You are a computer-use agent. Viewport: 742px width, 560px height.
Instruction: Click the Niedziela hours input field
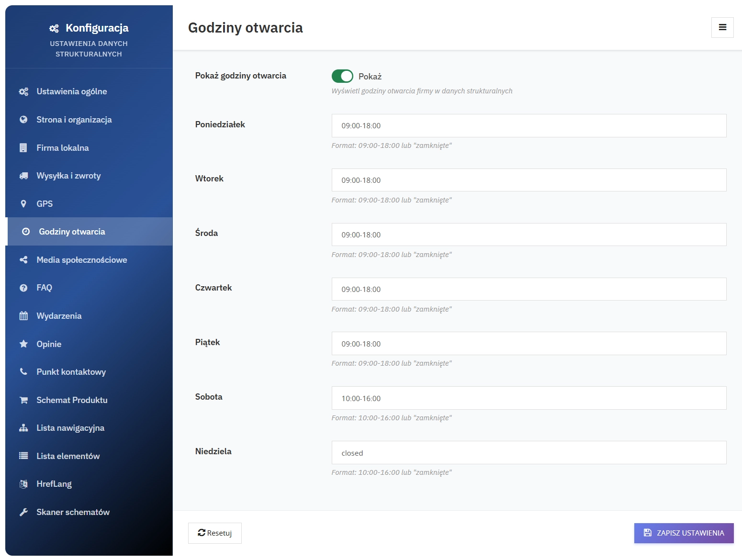pyautogui.click(x=528, y=452)
